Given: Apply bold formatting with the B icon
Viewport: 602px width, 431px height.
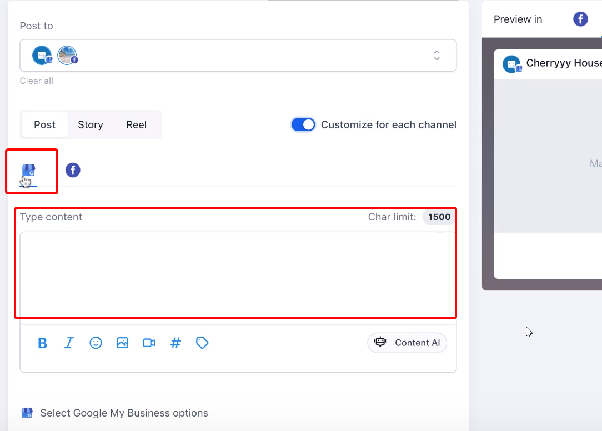Looking at the screenshot, I should click(x=43, y=343).
